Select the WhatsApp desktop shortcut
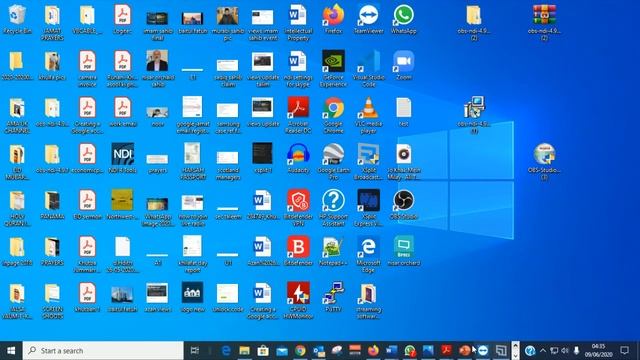This screenshot has height=360, width=640. click(x=404, y=19)
